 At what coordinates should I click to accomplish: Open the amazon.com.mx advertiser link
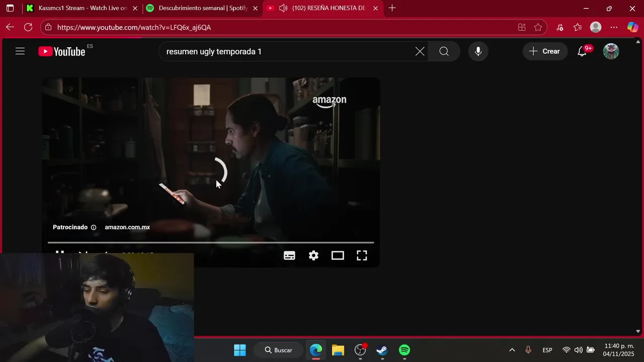coord(127,227)
